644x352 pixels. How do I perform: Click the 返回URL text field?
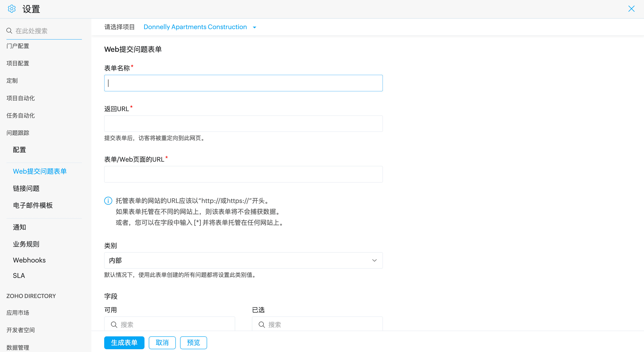[x=243, y=124]
